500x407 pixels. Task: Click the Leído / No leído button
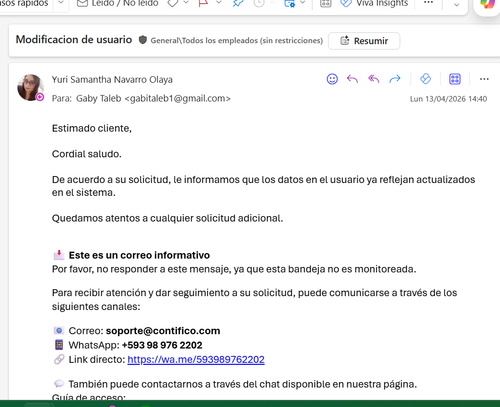click(118, 3)
